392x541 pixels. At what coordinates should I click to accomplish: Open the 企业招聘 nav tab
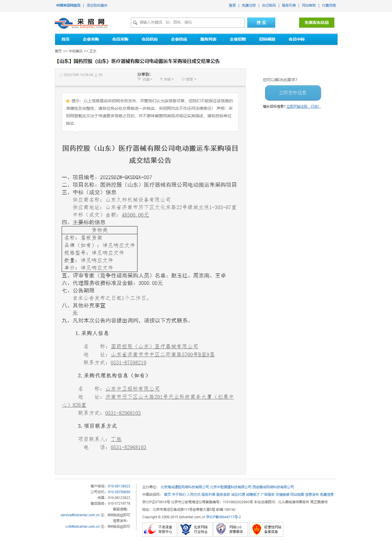click(x=238, y=39)
